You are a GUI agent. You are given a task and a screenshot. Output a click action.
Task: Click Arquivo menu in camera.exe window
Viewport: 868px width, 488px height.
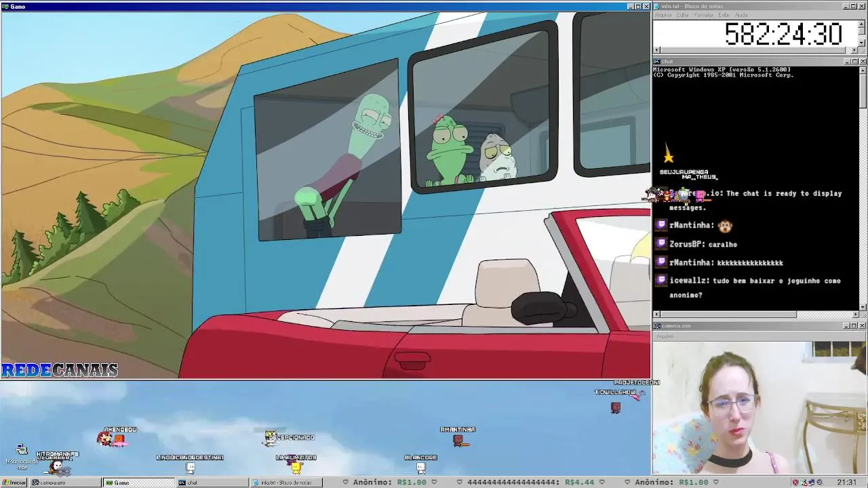(665, 336)
